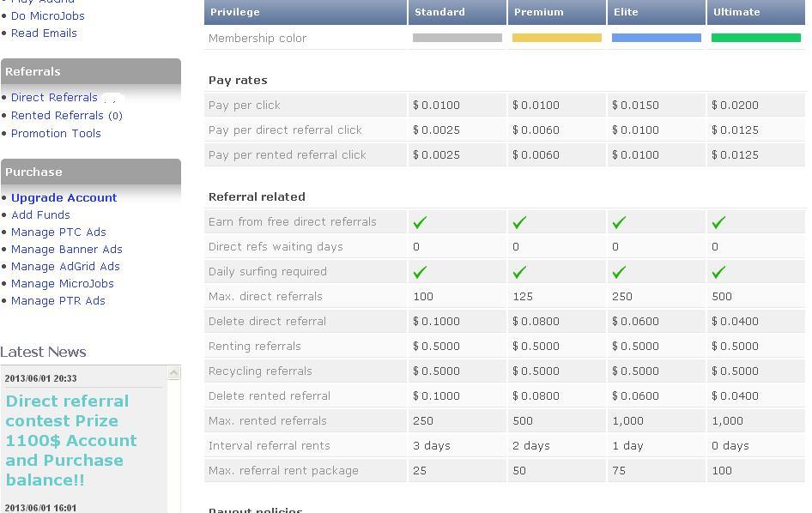Image resolution: width=812 pixels, height=513 pixels.
Task: Click the Elite column header
Action: pos(656,12)
